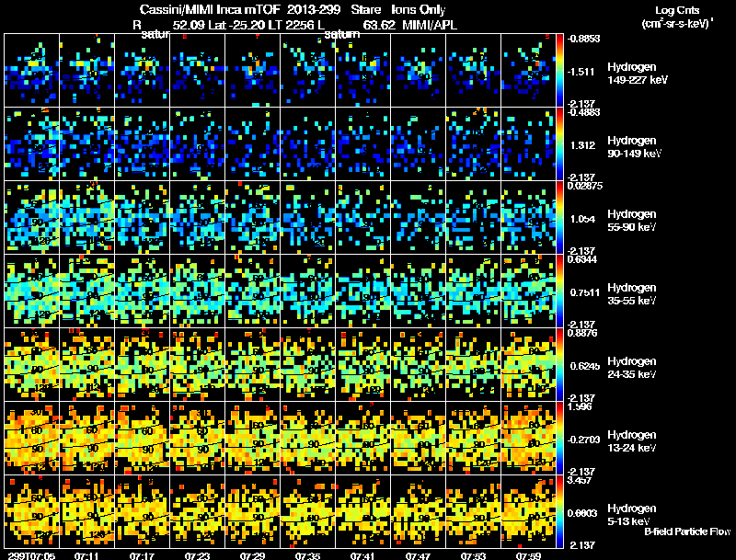The image size is (736, 560).
Task: Click the Hydrogen 149-227 keV color bar
Action: point(559,71)
